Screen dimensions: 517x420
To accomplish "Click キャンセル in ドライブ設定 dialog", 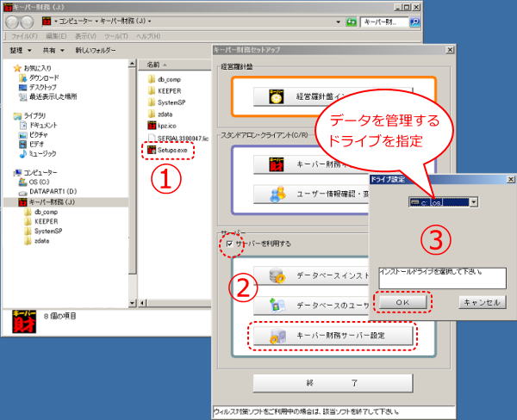I will pyautogui.click(x=482, y=302).
